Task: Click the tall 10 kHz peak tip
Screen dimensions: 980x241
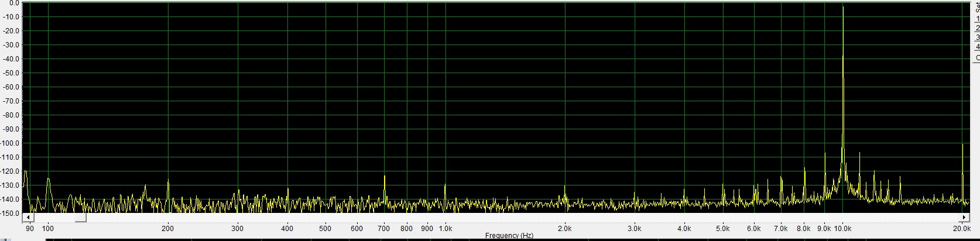Action: click(843, 7)
